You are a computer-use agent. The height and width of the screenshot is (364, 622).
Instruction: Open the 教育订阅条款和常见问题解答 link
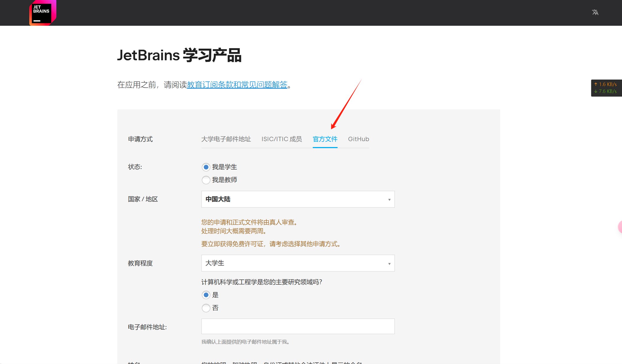[237, 85]
